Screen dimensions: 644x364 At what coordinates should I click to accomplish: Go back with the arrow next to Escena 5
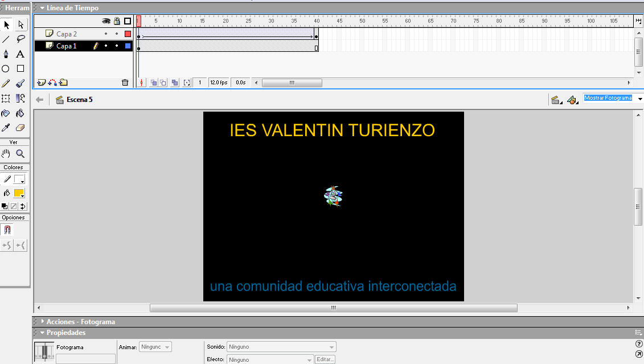click(39, 100)
